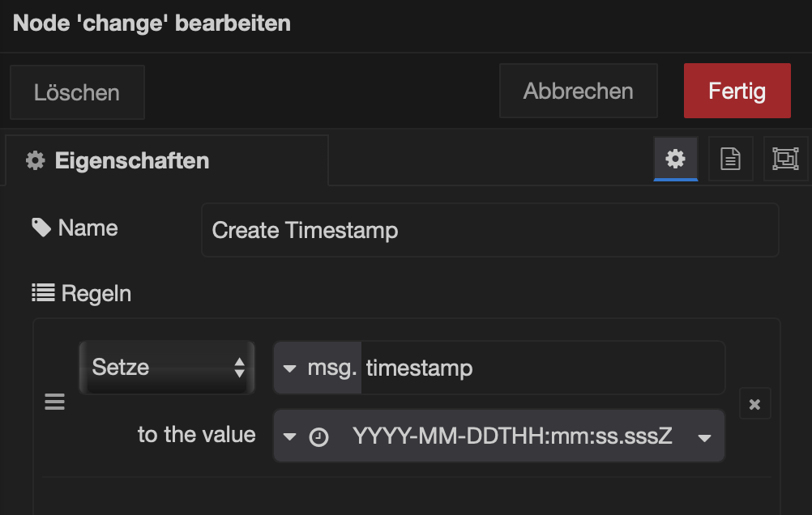Click the list icon beside Regeln
The image size is (812, 515).
point(42,292)
